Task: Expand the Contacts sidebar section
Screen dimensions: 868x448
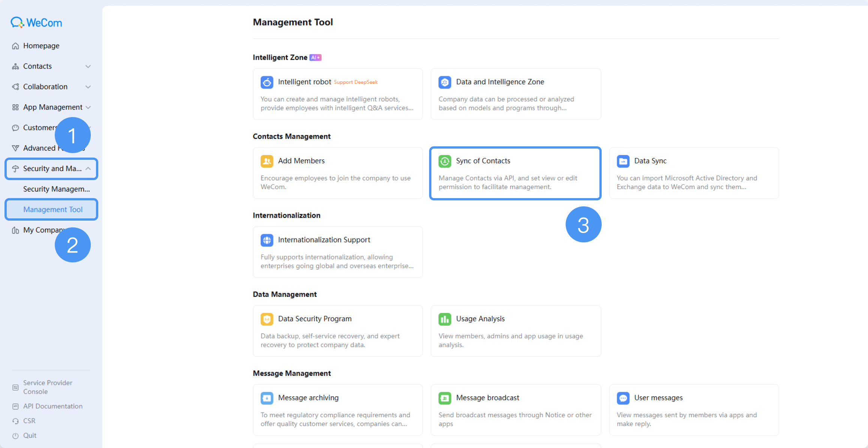Action: coord(51,66)
